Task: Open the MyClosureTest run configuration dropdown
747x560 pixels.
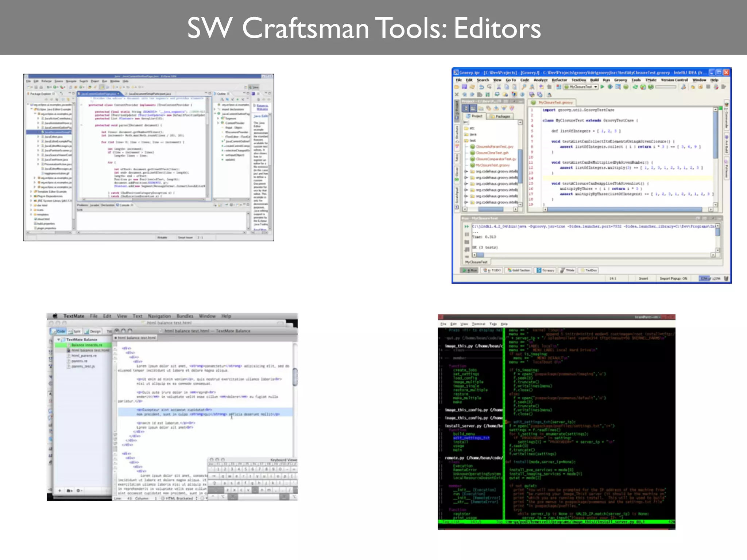Action: coord(581,87)
